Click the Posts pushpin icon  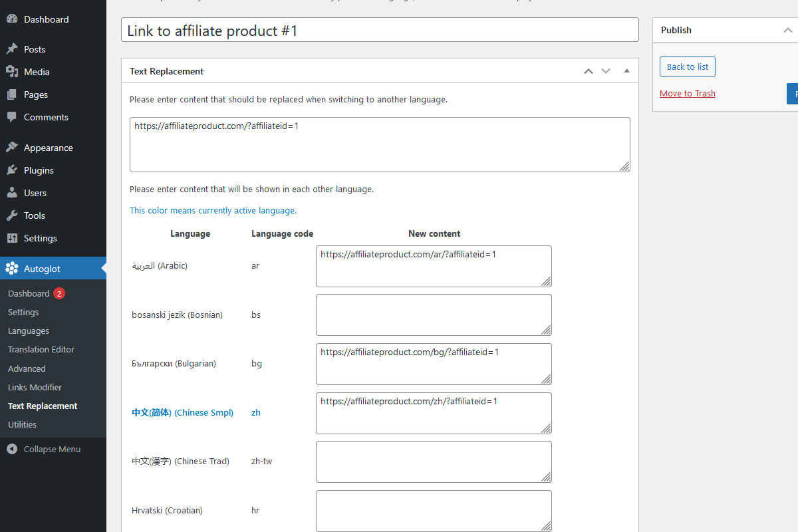(12, 49)
